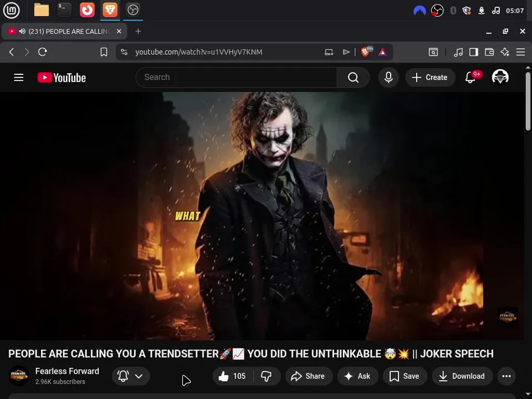Click the Create button

tap(430, 78)
